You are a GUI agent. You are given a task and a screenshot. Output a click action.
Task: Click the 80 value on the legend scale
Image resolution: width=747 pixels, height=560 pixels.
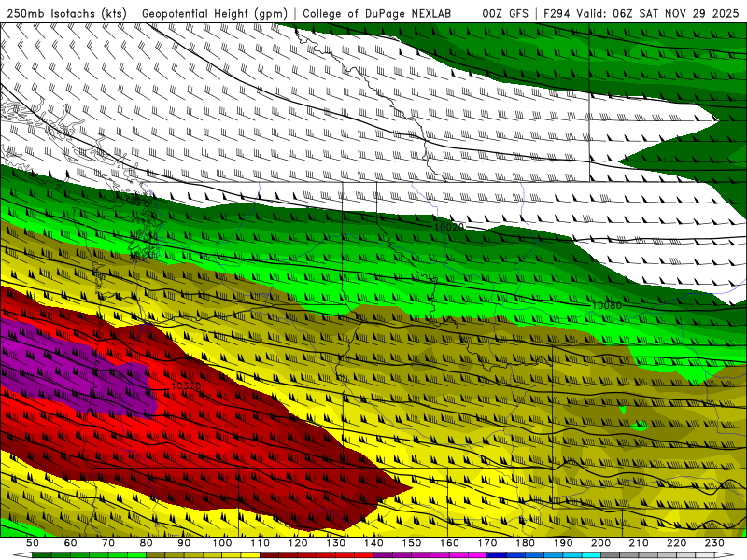(147, 543)
